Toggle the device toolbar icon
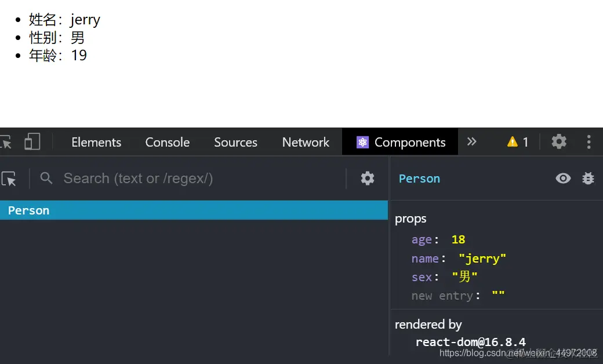603x364 pixels. 32,142
